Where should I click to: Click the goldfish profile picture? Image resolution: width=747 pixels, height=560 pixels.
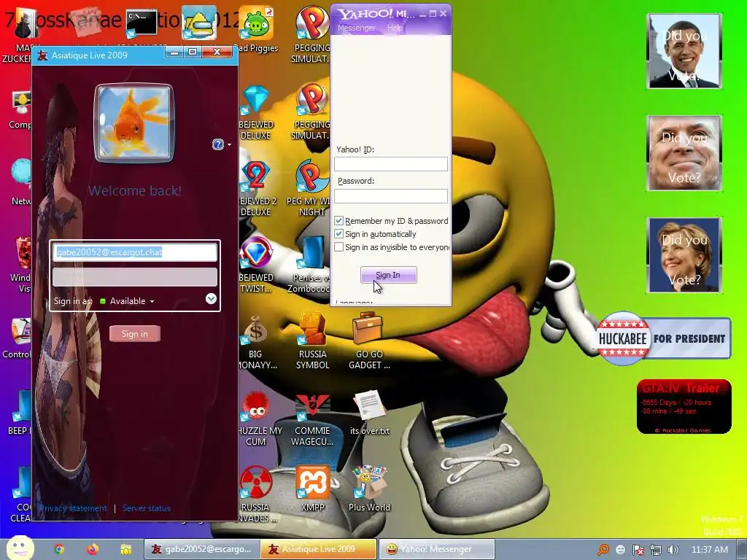coord(134,122)
